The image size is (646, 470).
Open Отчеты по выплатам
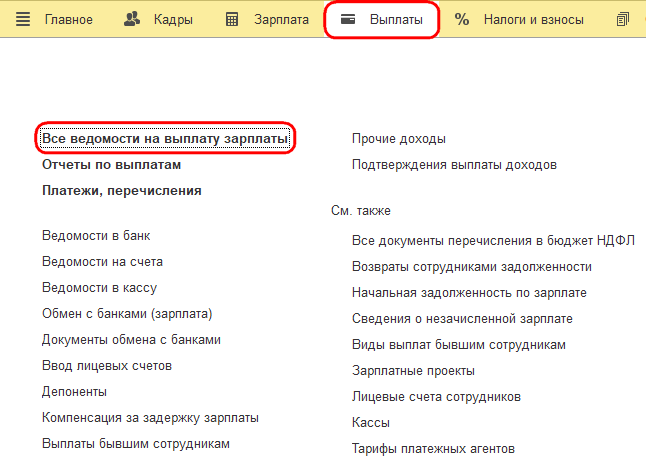tap(112, 165)
